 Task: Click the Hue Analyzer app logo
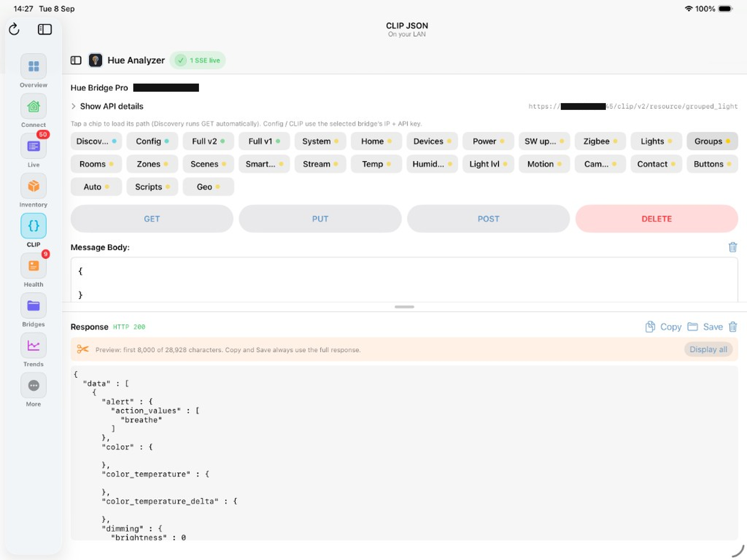click(96, 61)
